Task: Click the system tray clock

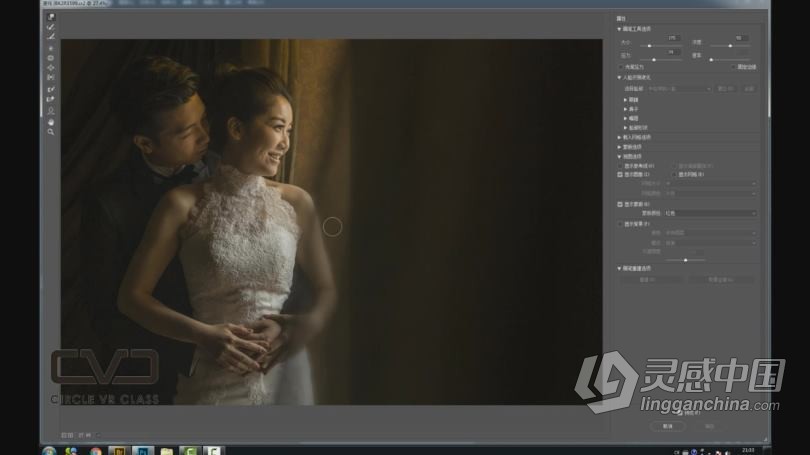Action: pyautogui.click(x=747, y=450)
